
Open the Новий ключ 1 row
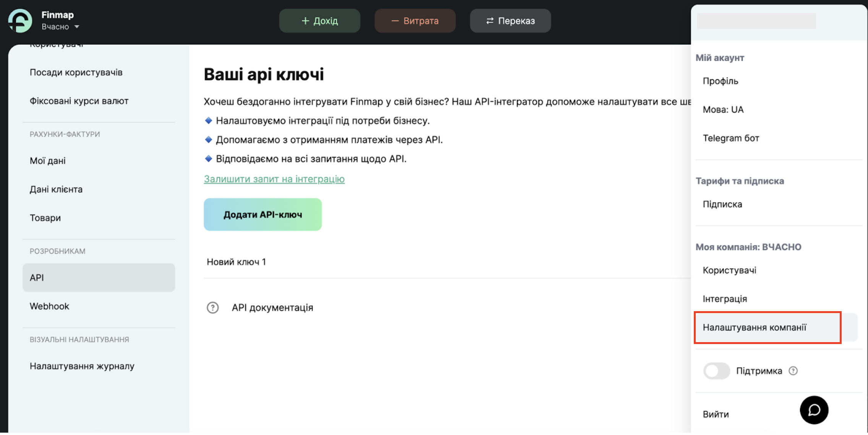click(236, 262)
